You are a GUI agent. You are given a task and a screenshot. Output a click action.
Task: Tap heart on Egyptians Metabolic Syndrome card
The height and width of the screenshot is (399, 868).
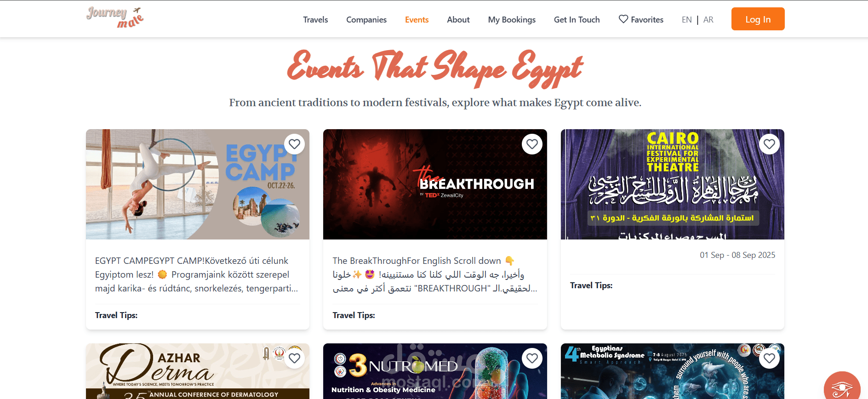(x=770, y=359)
